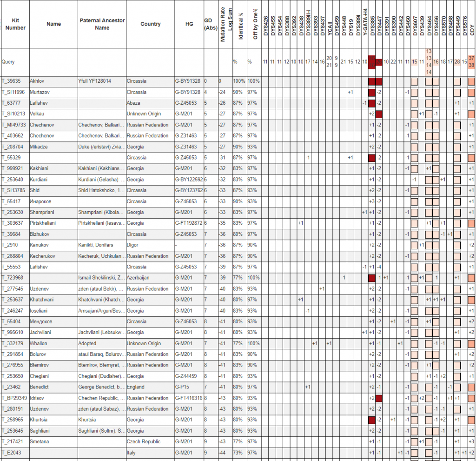
Task: Click the Country column header
Action: pos(150,24)
